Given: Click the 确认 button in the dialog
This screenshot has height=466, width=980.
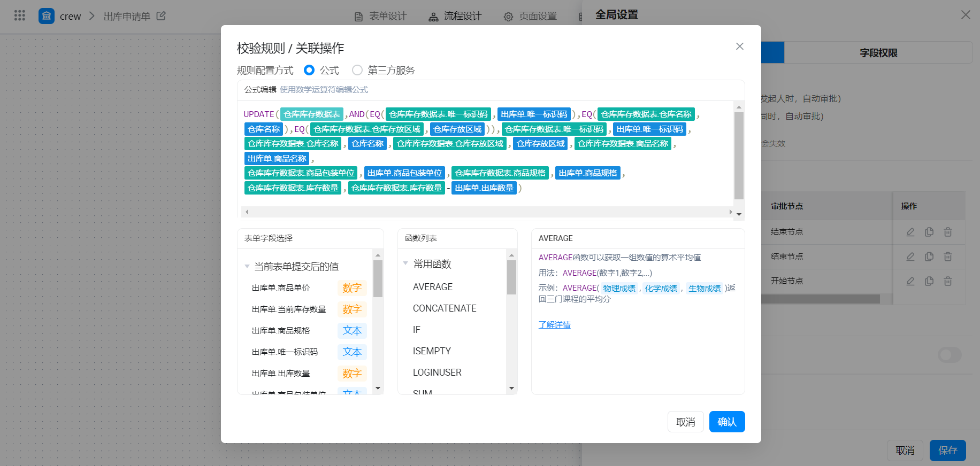Looking at the screenshot, I should (x=727, y=422).
